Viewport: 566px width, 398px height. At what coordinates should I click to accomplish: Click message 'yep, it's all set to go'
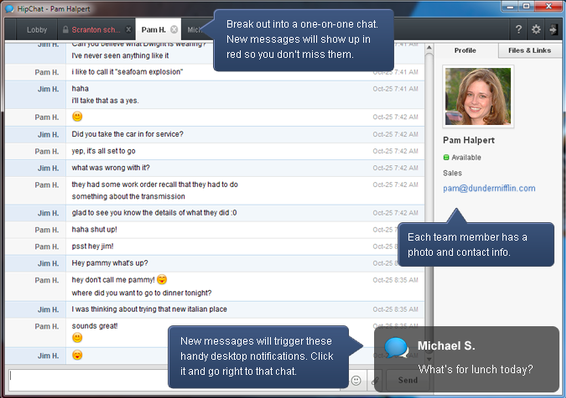[104, 151]
